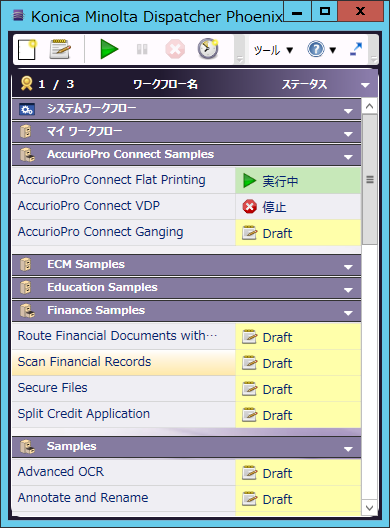The width and height of the screenshot is (390, 528).
Task: Open the ステータス header dropdown arrow
Action: click(365, 85)
